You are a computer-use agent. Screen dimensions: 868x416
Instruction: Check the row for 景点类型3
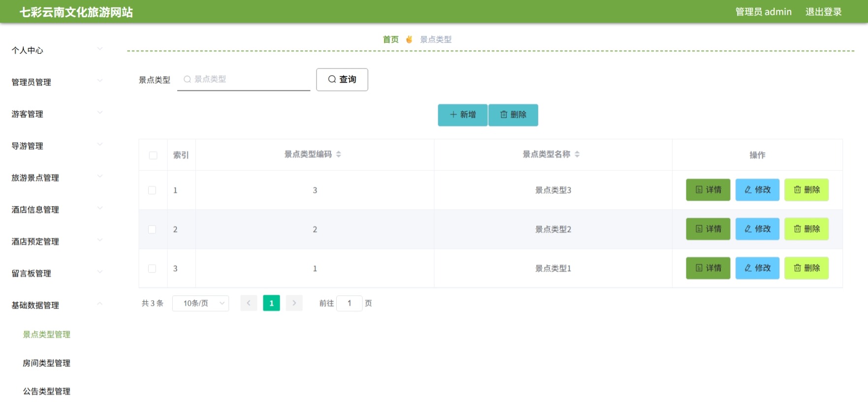pos(152,190)
